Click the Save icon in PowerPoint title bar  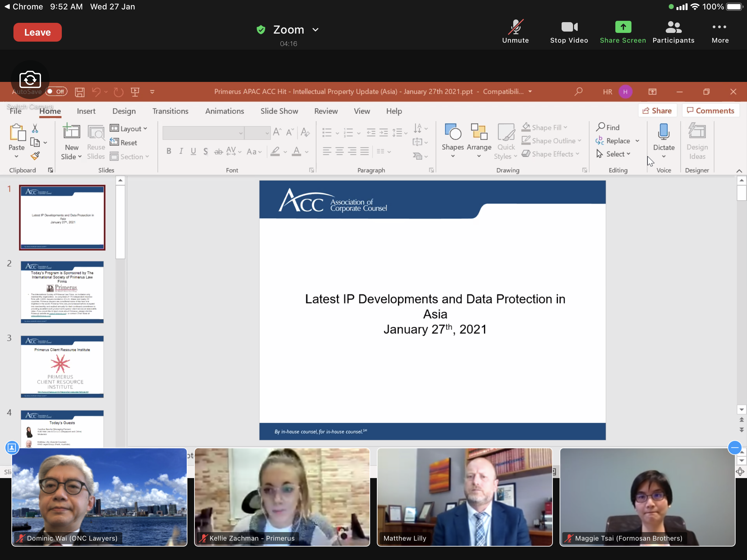(80, 92)
